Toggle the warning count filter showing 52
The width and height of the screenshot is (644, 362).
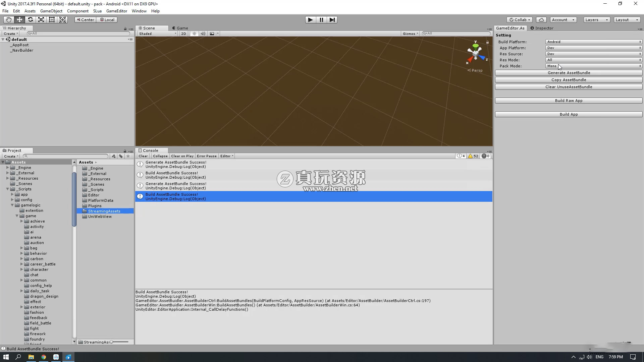click(x=473, y=156)
